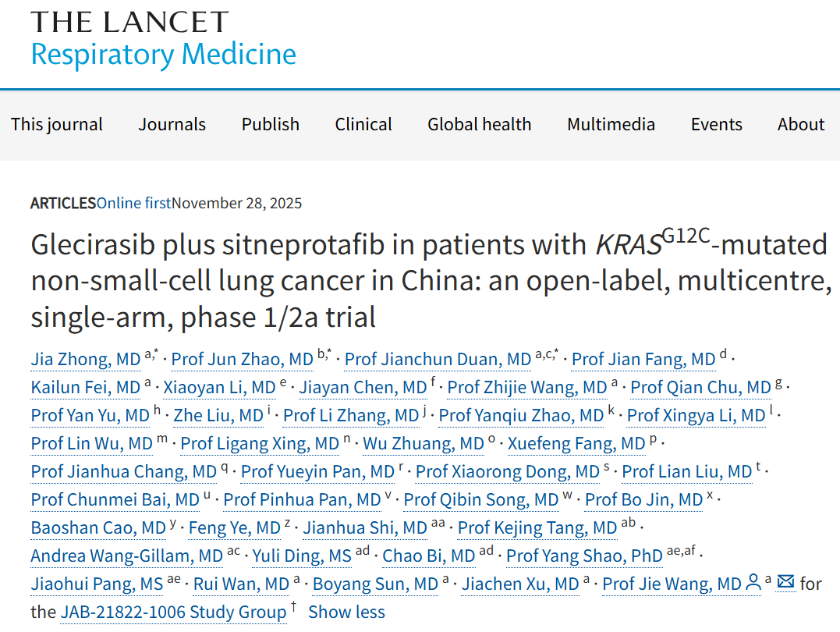Viewport: 840px width, 632px height.
Task: Select Events in the navigation bar
Action: pyautogui.click(x=716, y=124)
